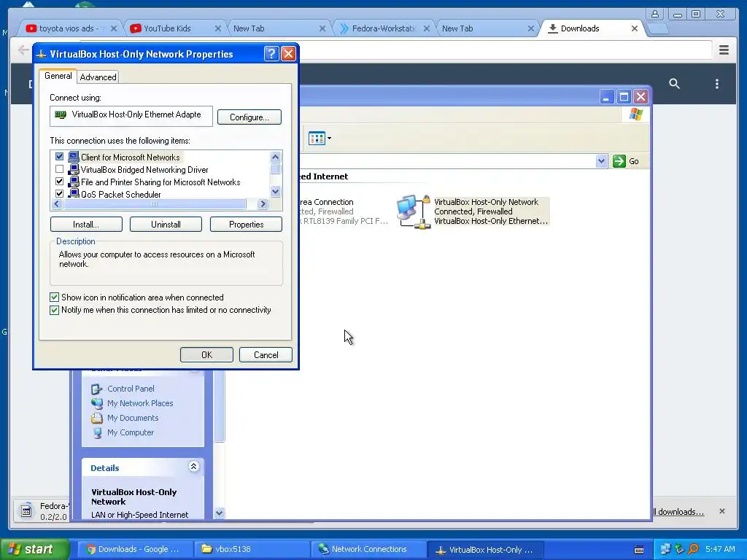
Task: Click the File and Printer Sharing item icon
Action: coord(74,182)
